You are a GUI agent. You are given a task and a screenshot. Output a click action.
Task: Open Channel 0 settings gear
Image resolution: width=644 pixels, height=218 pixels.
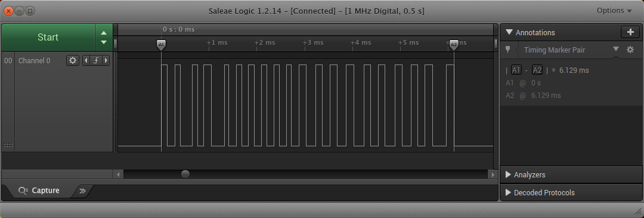click(73, 60)
